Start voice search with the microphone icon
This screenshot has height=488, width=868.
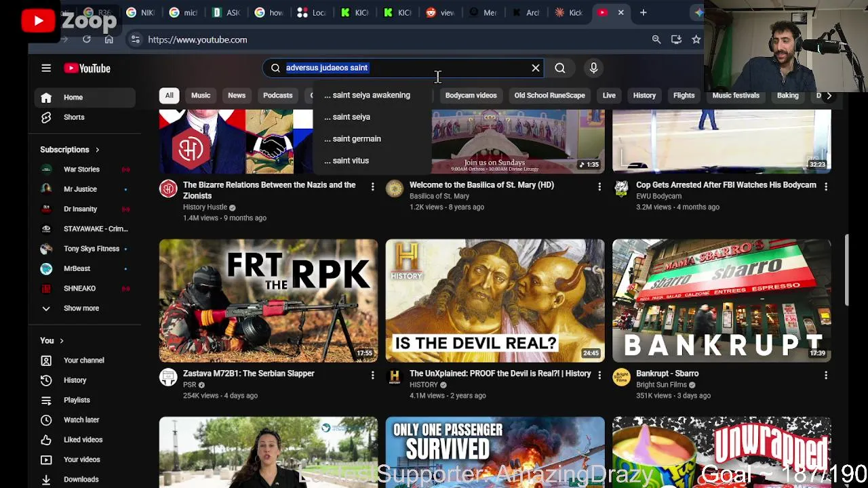593,68
